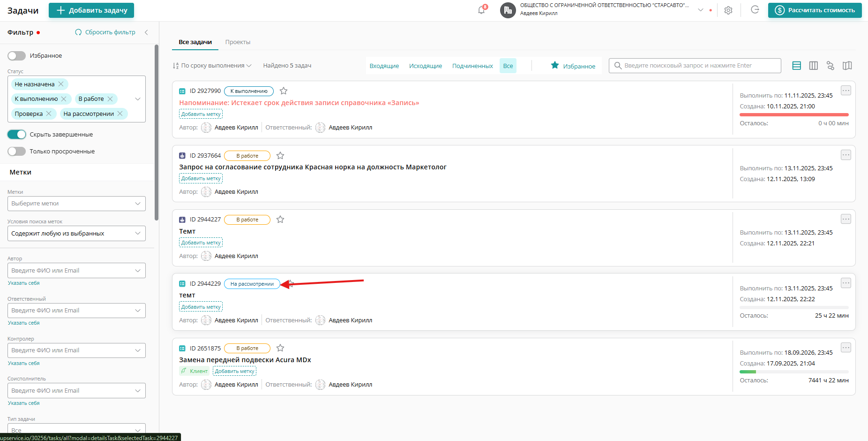868x441 pixels.
Task: Open the Контролер filter dropdown
Action: [76, 350]
